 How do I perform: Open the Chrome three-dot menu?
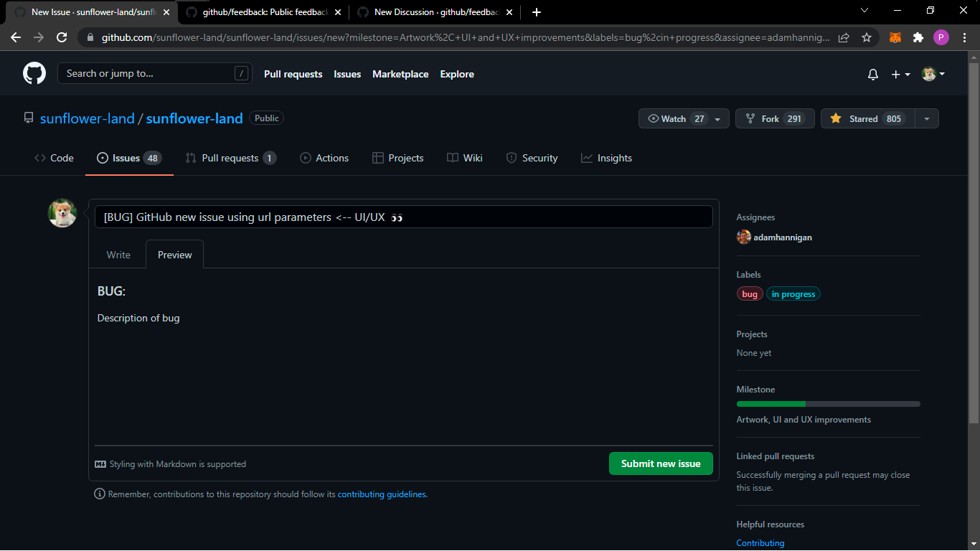[964, 37]
